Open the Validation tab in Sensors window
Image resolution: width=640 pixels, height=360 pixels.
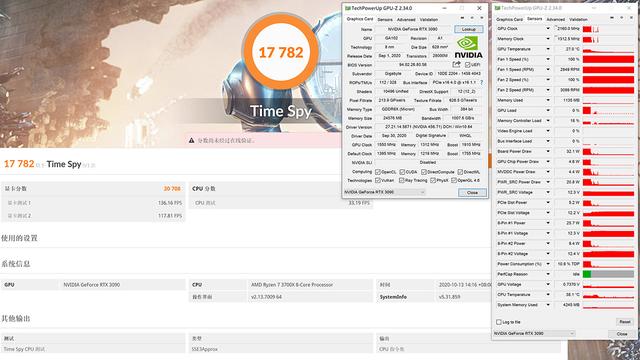(578, 19)
